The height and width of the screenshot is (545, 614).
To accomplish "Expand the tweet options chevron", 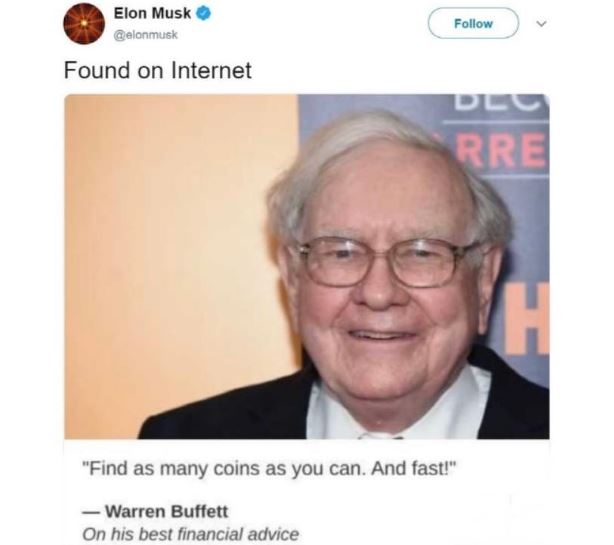I will tap(541, 24).
